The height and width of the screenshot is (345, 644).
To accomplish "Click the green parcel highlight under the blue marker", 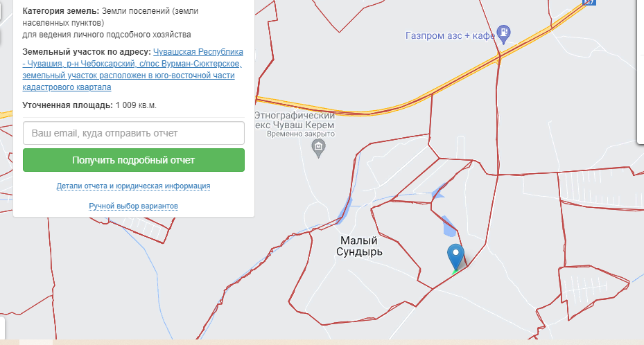I will coord(454,271).
